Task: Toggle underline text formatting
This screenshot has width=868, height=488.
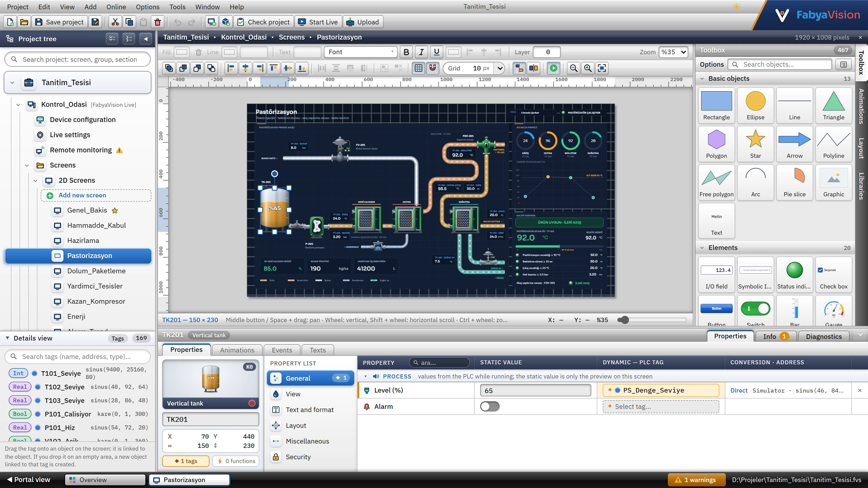Action: [436, 52]
